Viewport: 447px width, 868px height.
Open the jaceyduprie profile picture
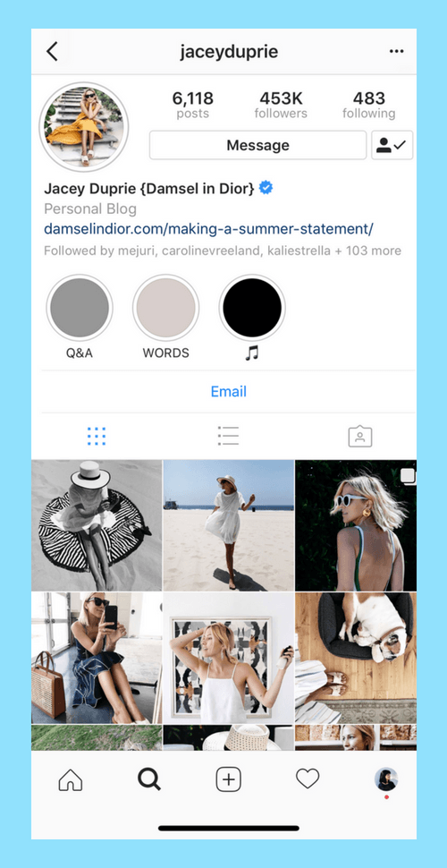tap(83, 127)
